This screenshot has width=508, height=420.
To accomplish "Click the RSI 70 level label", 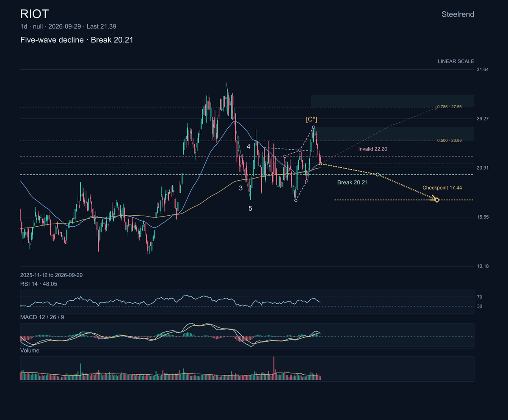I will (480, 297).
